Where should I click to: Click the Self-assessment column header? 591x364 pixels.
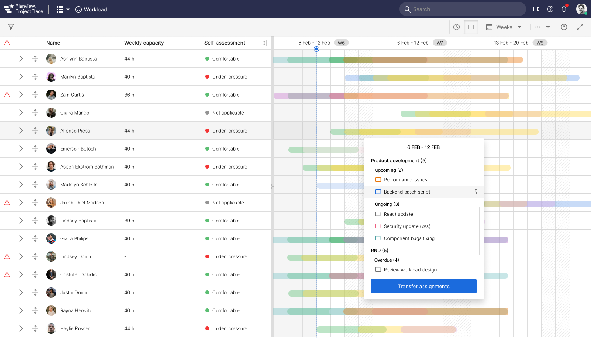pos(225,43)
